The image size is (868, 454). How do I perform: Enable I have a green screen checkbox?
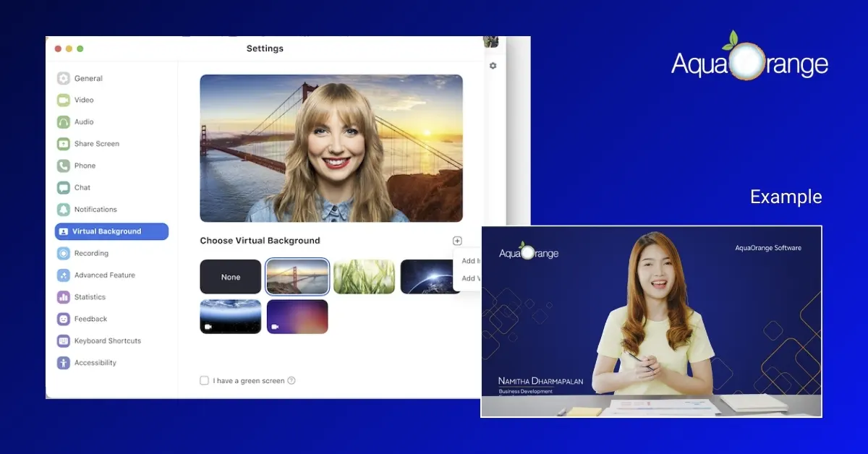[204, 380]
